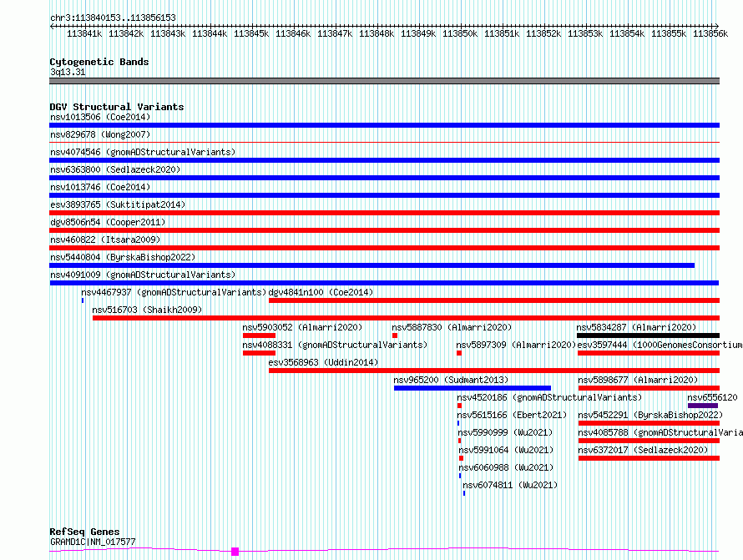Select nsv5452291 (ByrskaBishop2022) label
Screen dimensions: 743x560
tap(650, 415)
